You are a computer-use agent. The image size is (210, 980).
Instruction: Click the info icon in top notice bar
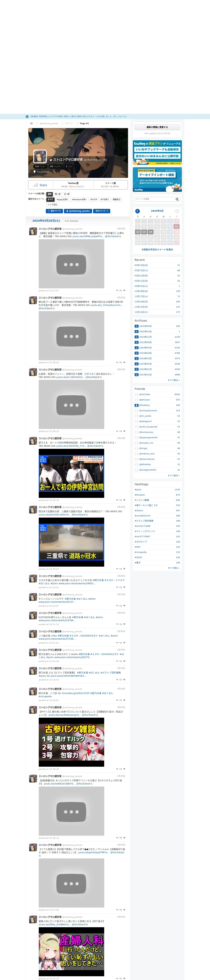pyautogui.click(x=27, y=116)
